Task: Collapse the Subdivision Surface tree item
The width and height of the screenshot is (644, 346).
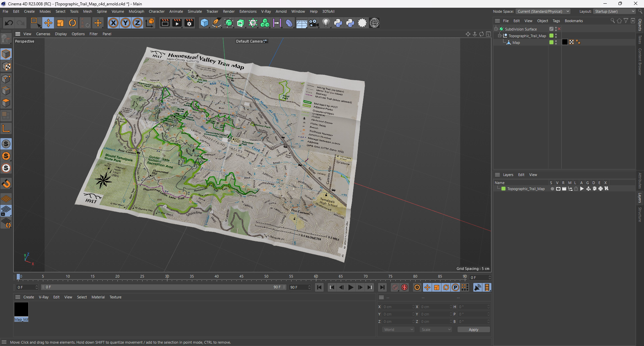Action: pyautogui.click(x=496, y=29)
